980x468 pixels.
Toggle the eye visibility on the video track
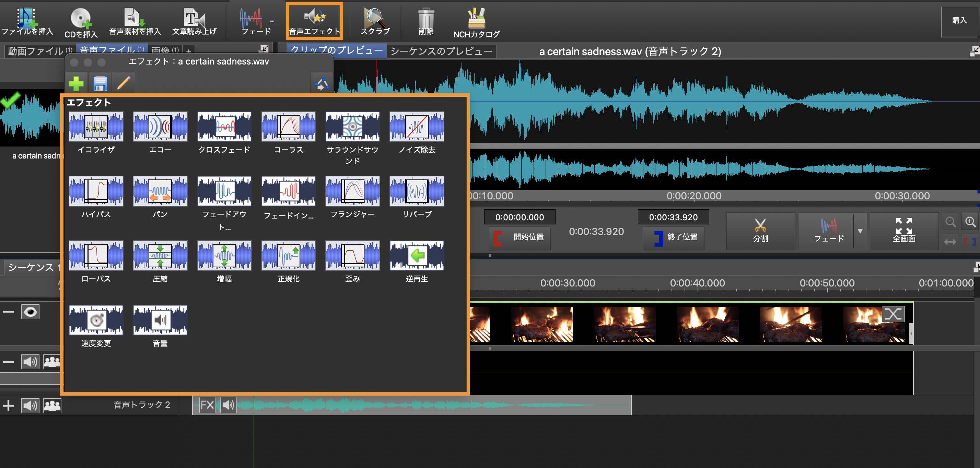(30, 312)
